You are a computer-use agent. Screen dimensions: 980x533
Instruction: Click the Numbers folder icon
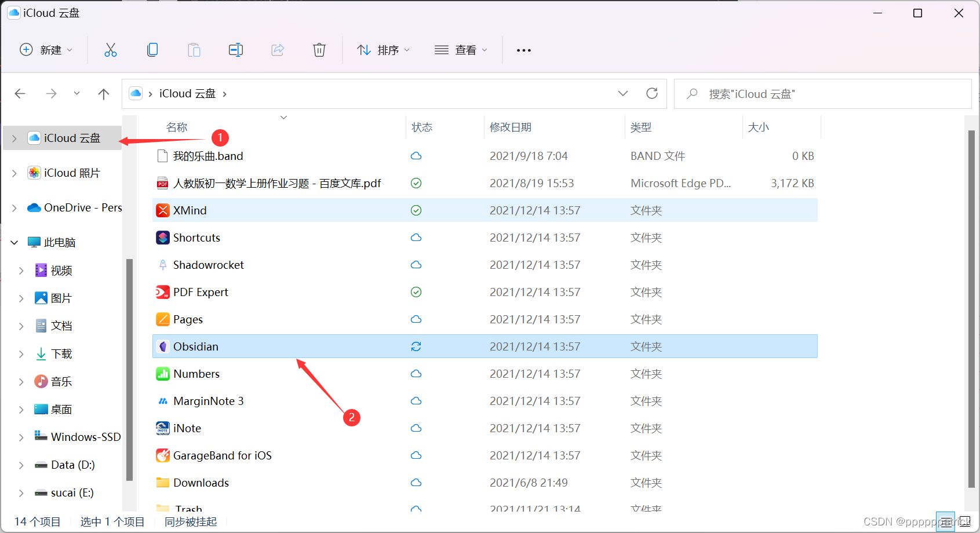coord(163,374)
